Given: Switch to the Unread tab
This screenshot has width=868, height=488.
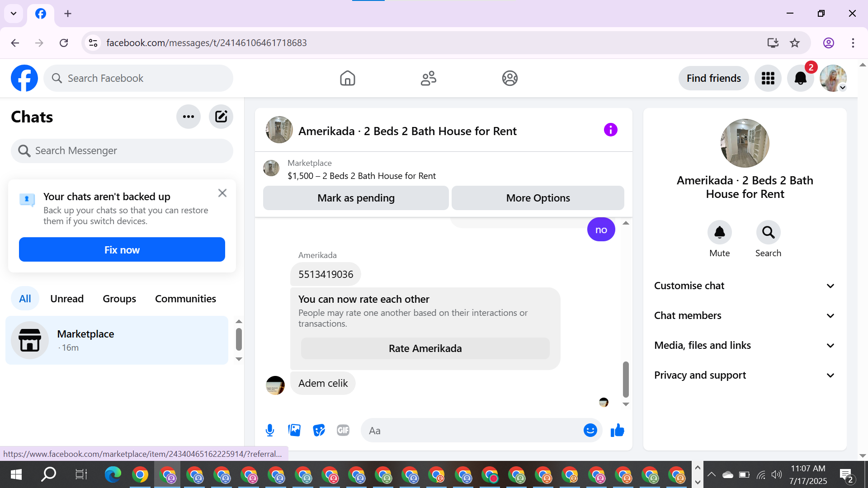Looking at the screenshot, I should tap(67, 299).
